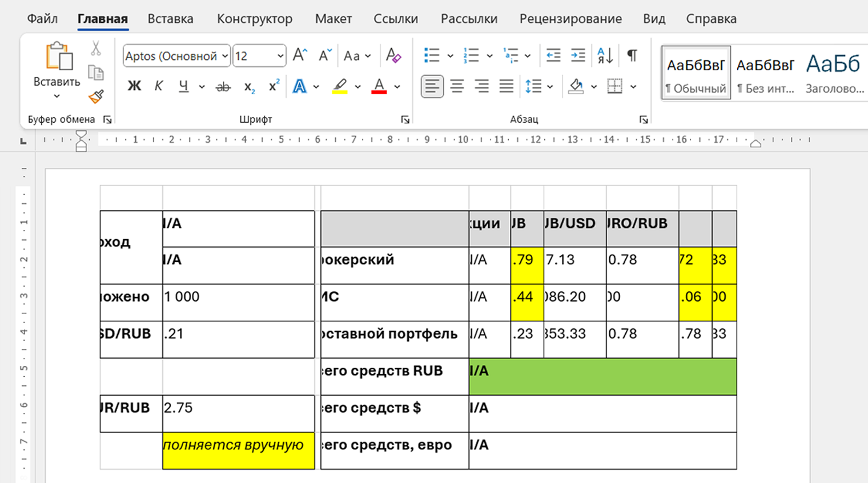Align paragraph to the right

[482, 87]
